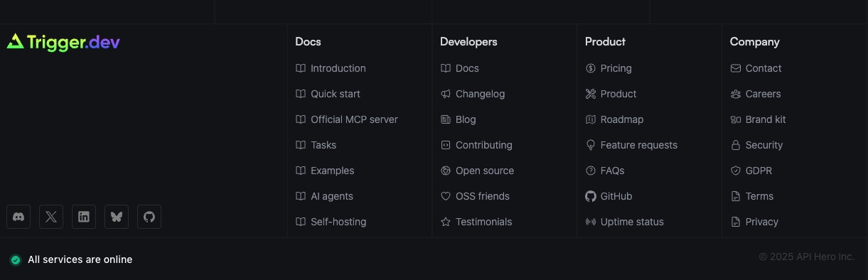Click the envelope icon beside Contact
This screenshot has width=868, height=280.
point(736,68)
